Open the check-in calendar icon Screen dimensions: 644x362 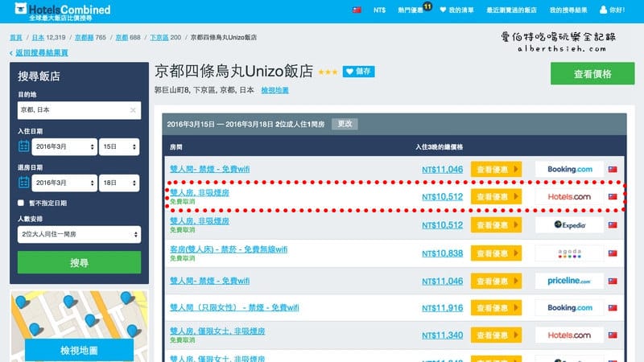tap(24, 146)
